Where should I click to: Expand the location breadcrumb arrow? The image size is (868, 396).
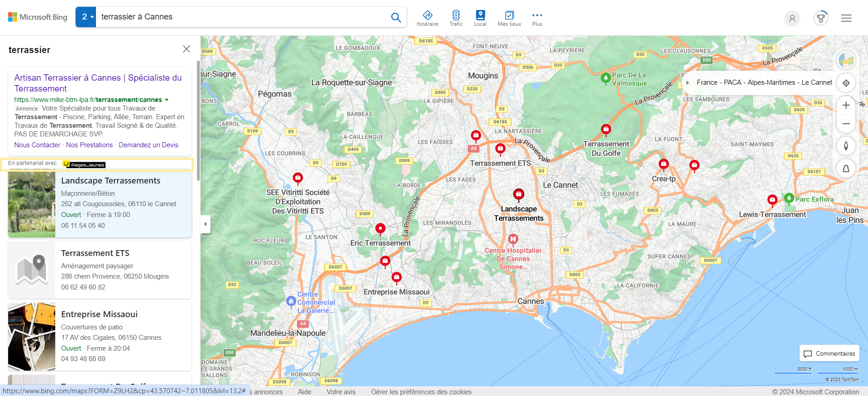(688, 82)
